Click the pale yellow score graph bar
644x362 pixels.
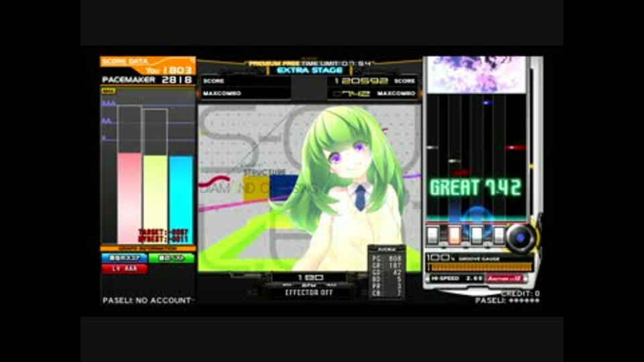point(155,200)
